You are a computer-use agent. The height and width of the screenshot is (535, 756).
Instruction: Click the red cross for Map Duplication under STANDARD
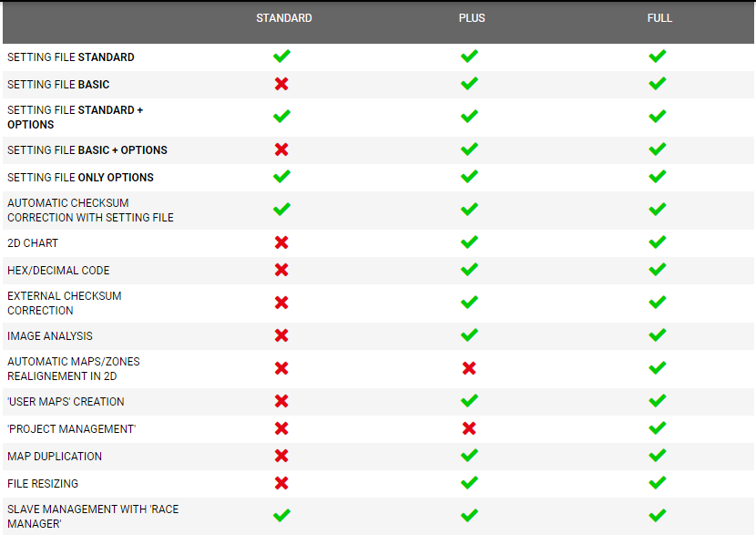click(281, 456)
